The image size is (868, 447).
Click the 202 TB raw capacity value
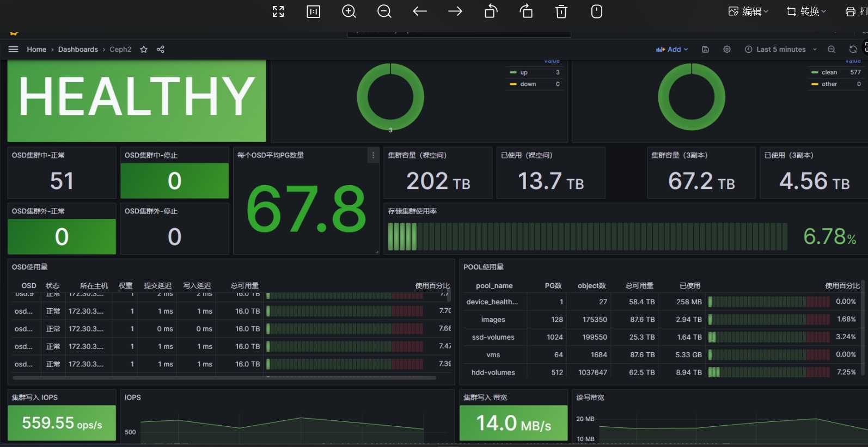[438, 181]
